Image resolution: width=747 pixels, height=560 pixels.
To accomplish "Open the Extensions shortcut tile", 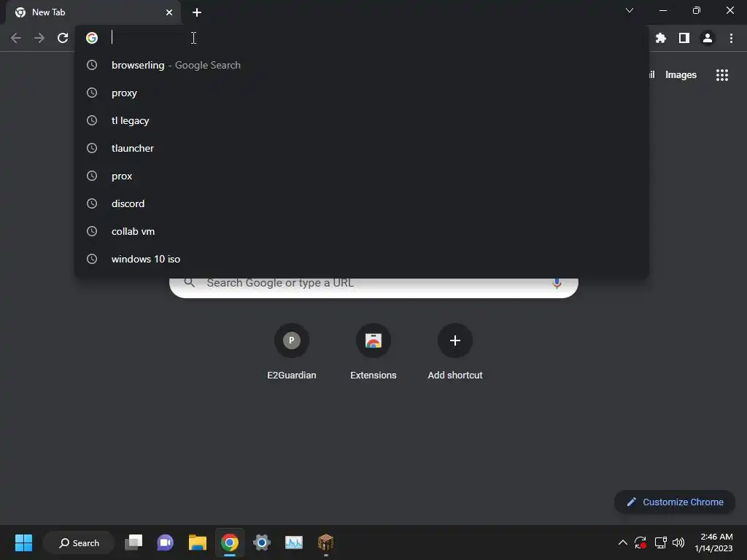I will point(373,351).
